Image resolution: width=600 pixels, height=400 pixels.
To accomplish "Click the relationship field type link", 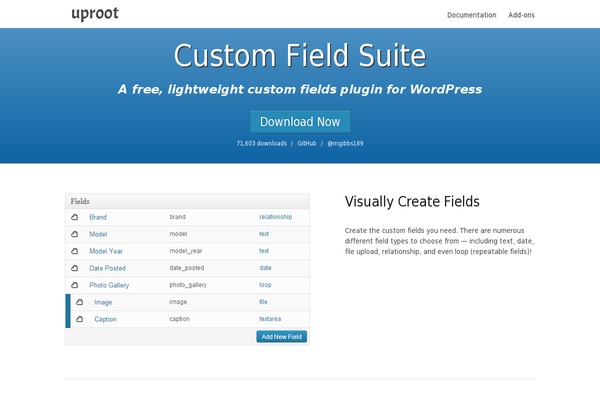I will coord(276,217).
